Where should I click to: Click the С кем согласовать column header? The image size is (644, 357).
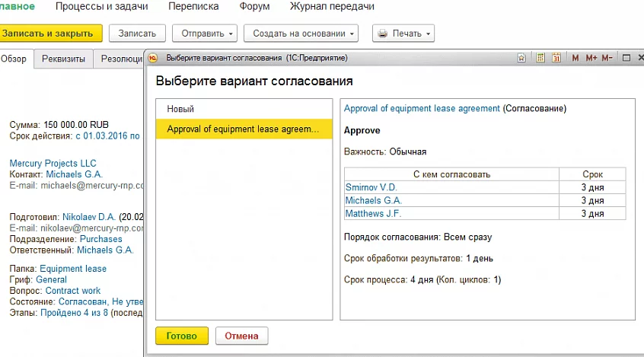[451, 174]
